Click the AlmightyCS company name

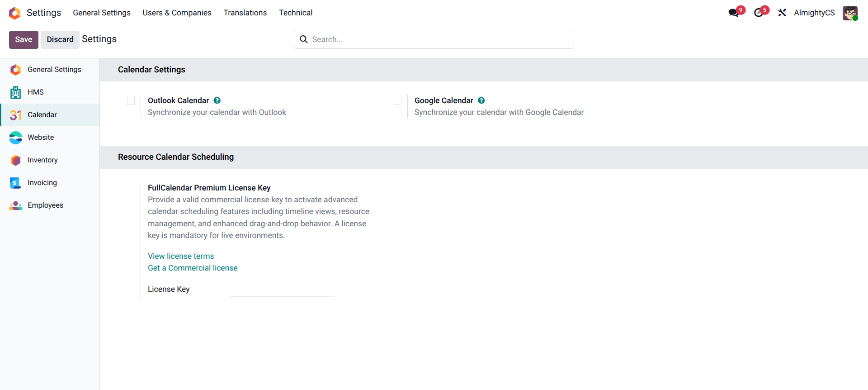click(814, 13)
